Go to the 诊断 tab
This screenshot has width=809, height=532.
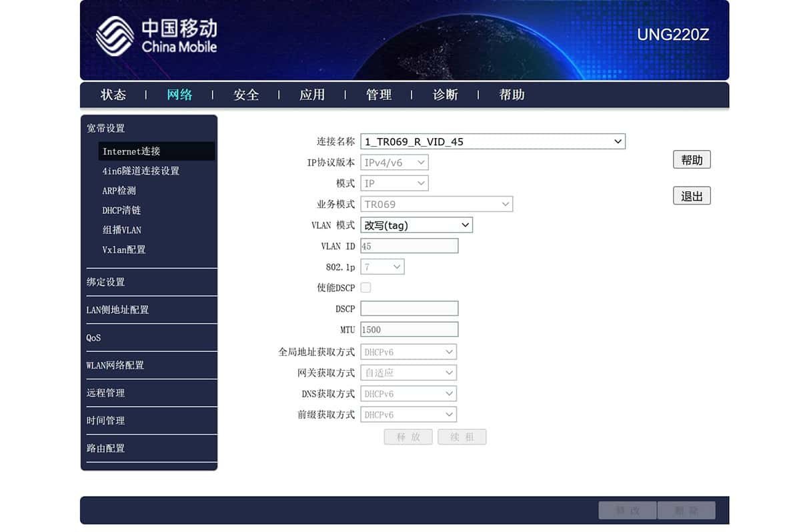click(x=446, y=95)
